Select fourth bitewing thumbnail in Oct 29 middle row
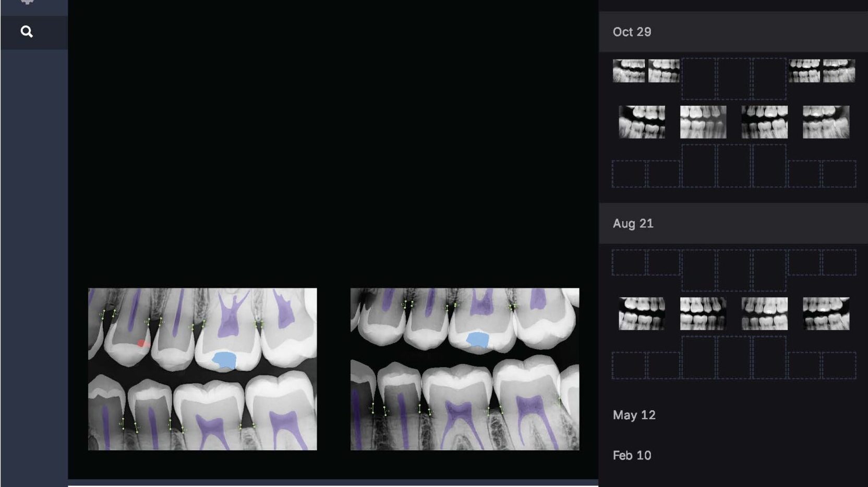 click(x=826, y=122)
